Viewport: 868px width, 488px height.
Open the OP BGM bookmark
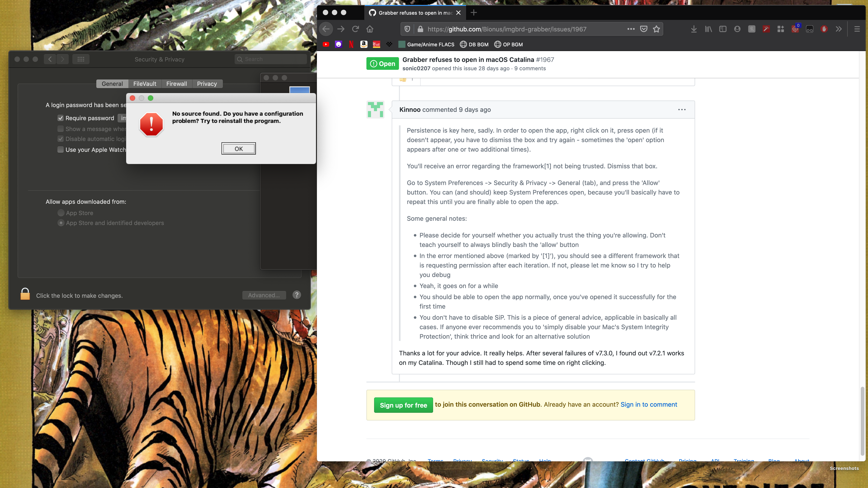pos(508,44)
